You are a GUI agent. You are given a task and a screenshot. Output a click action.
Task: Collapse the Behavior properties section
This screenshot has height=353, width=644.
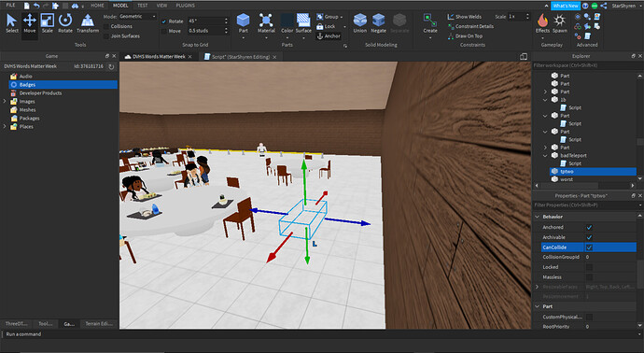point(538,217)
